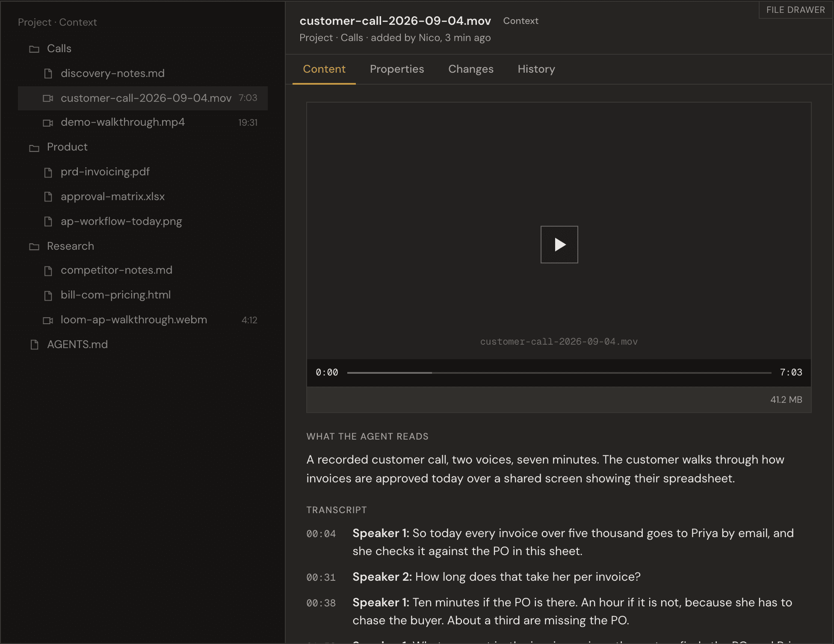Open the Changes tab
The height and width of the screenshot is (644, 834).
(x=471, y=69)
